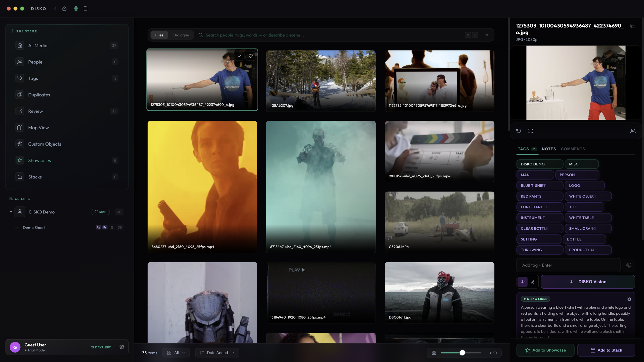Click the Premiere Pr badge
The height and width of the screenshot is (362, 644).
pyautogui.click(x=105, y=228)
